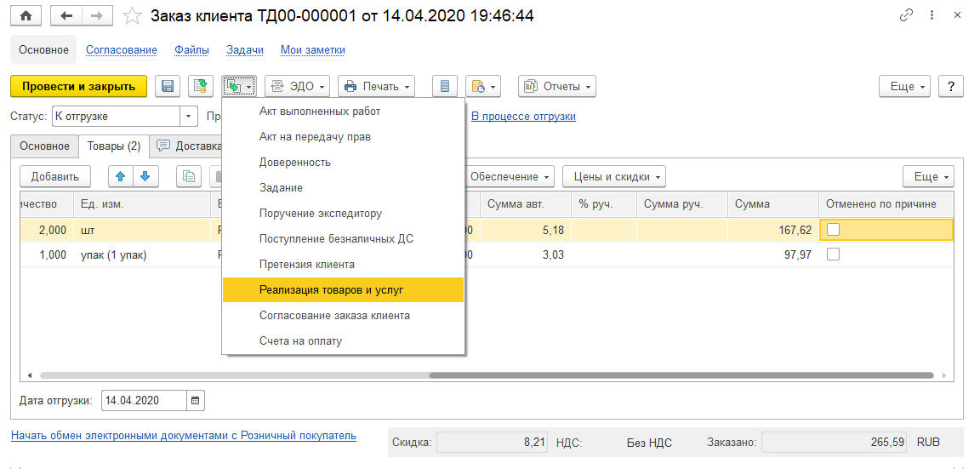
Task: Switch to the Файлы section
Action: pyautogui.click(x=192, y=50)
